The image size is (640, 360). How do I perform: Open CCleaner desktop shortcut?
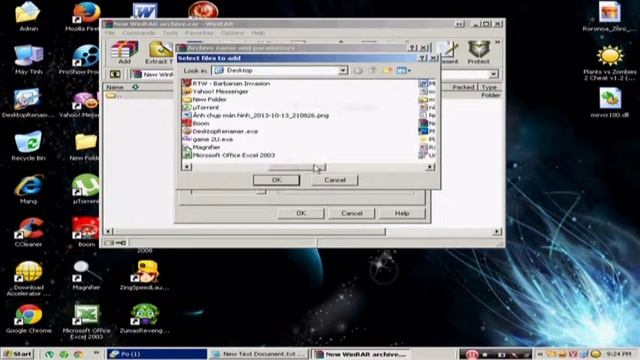coord(28,232)
